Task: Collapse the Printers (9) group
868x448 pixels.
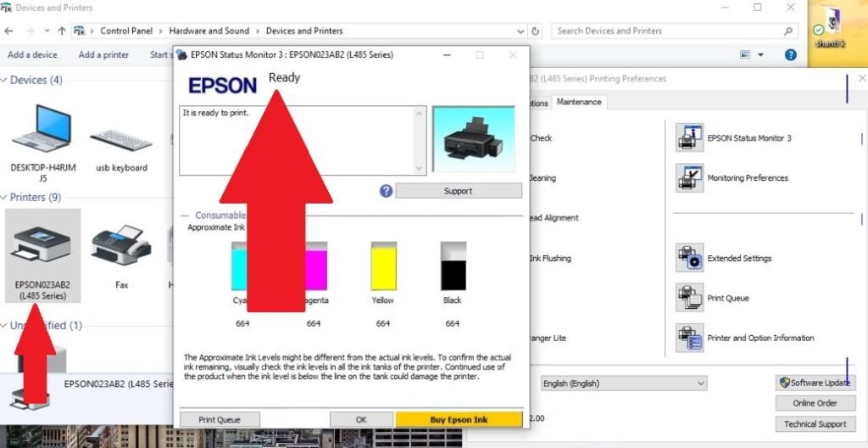Action: [x=4, y=198]
